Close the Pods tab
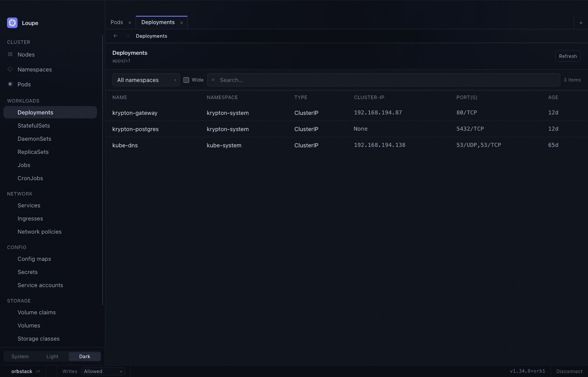The height and width of the screenshot is (377, 588). 129,22
